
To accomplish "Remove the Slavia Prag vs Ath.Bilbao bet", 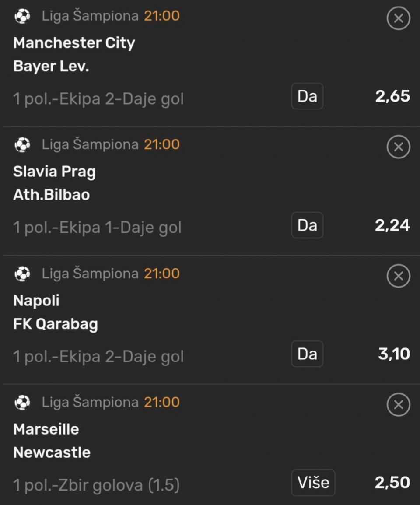I will [398, 147].
